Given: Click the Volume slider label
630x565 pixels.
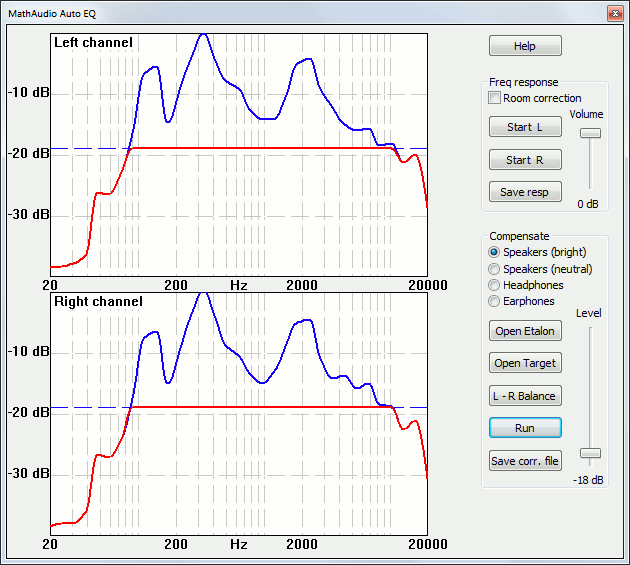Looking at the screenshot, I should (x=586, y=114).
